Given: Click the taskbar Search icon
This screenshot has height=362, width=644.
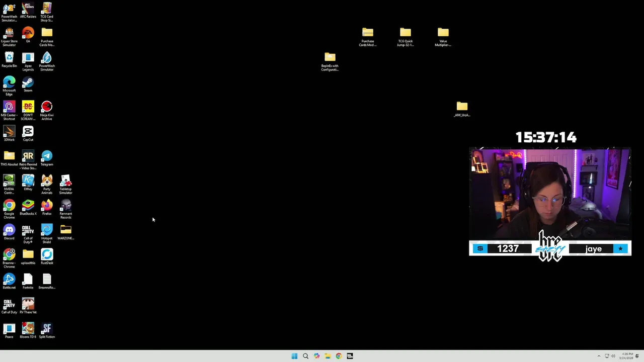Looking at the screenshot, I should pos(305,356).
